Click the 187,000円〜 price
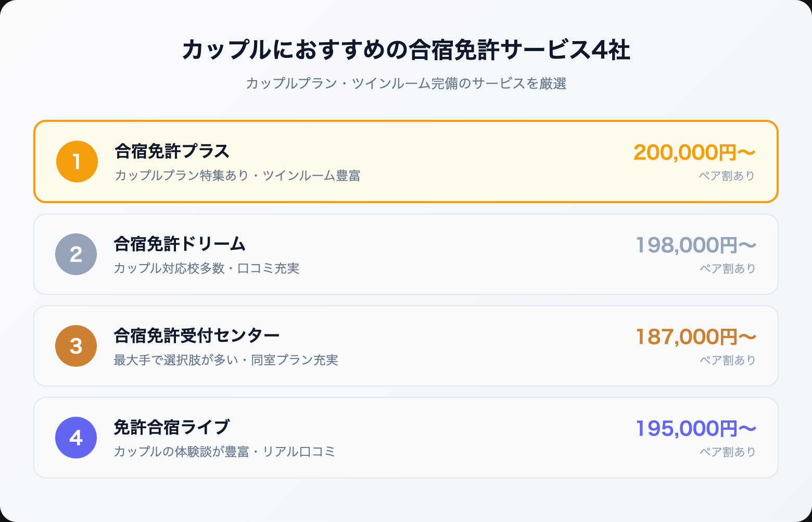 click(x=695, y=337)
